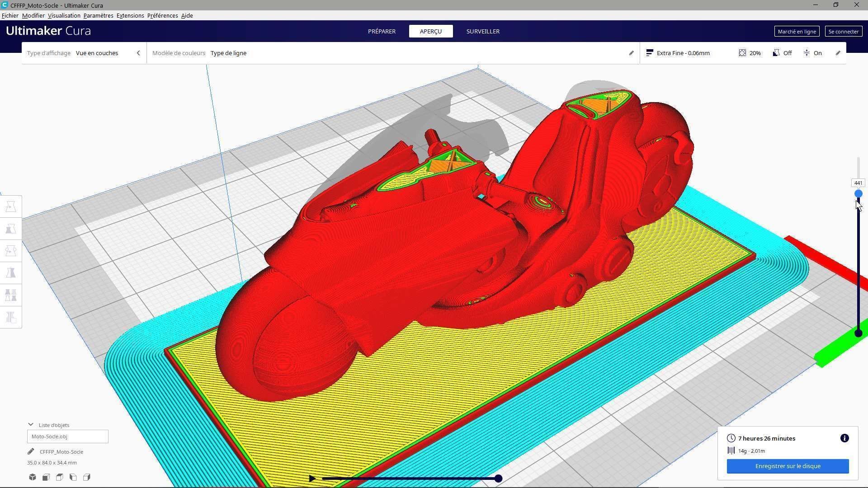Image resolution: width=868 pixels, height=488 pixels.
Task: Click the Extra Fine profile layer icon
Action: pyautogui.click(x=650, y=53)
